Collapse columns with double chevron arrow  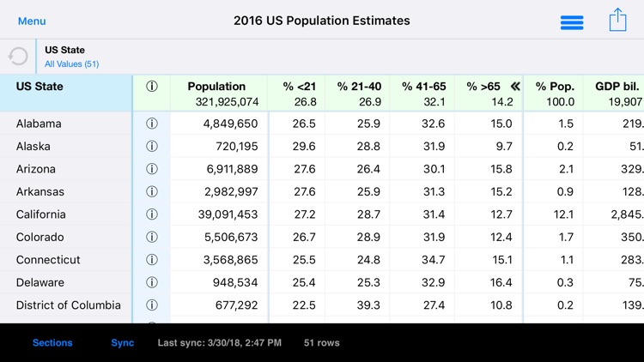(515, 86)
